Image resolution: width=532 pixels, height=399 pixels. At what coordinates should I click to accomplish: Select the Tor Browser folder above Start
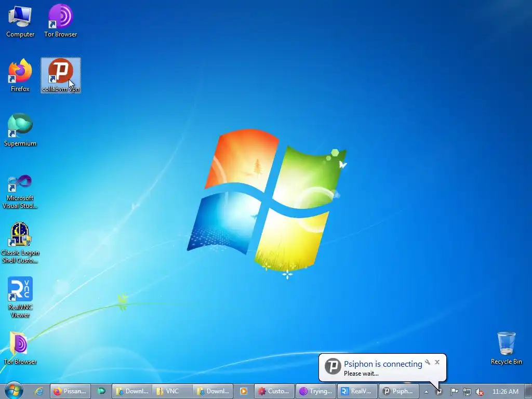20,348
